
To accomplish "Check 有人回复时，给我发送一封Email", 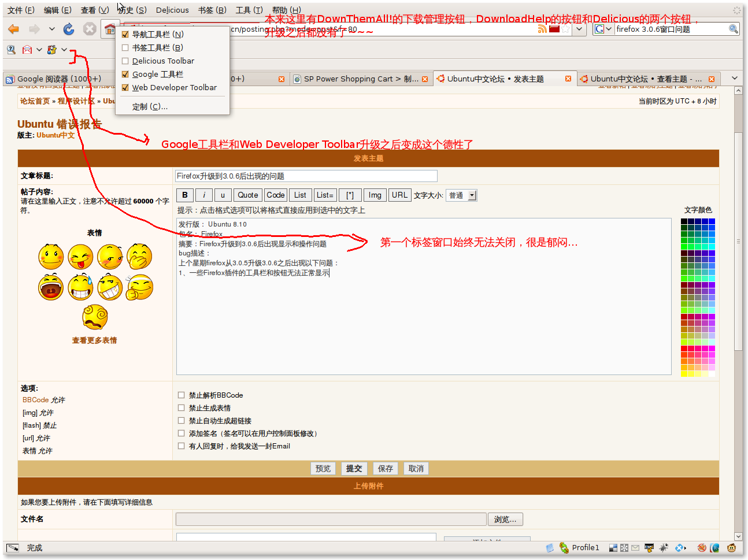I will (x=181, y=446).
